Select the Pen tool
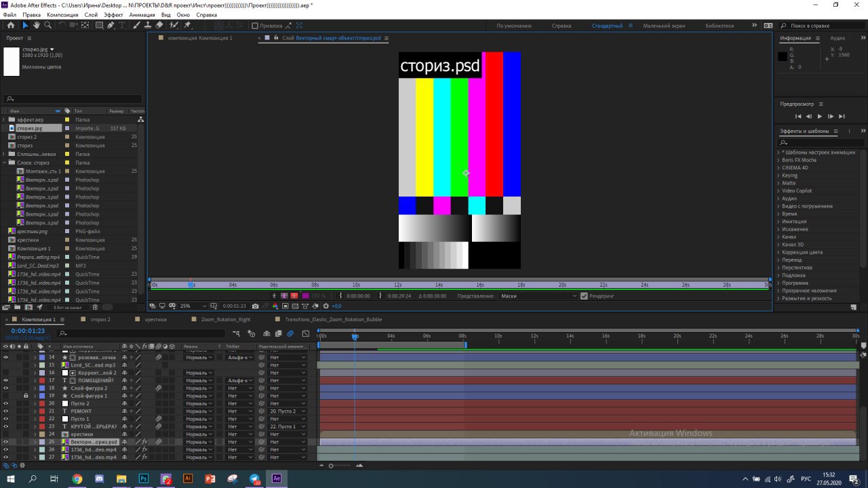 (x=111, y=25)
